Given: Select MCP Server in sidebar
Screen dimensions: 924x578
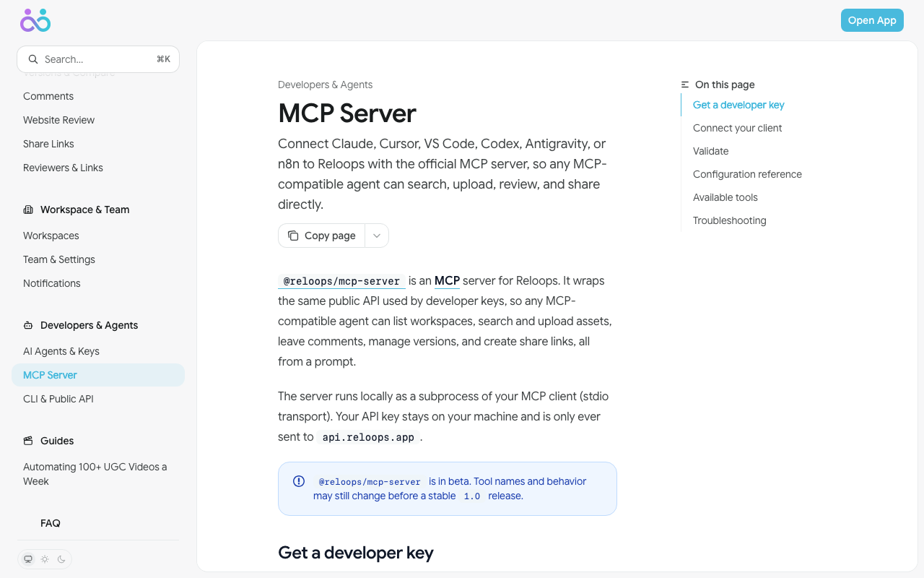Looking at the screenshot, I should pos(98,375).
